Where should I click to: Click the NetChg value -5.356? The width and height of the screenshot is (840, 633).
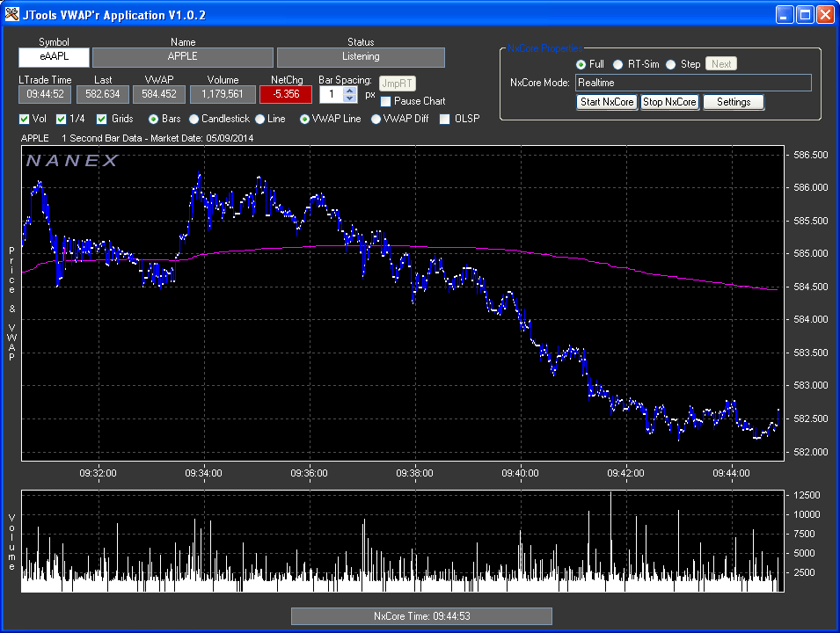tap(286, 94)
